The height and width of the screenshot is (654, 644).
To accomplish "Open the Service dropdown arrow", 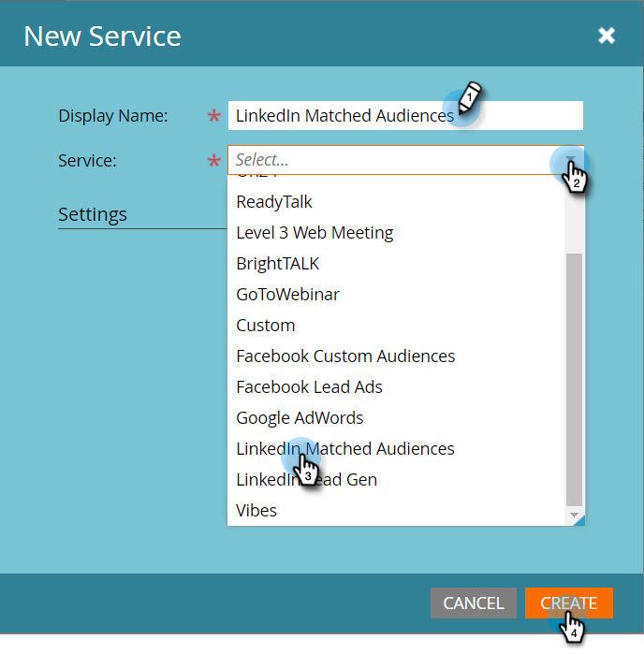I will (570, 160).
